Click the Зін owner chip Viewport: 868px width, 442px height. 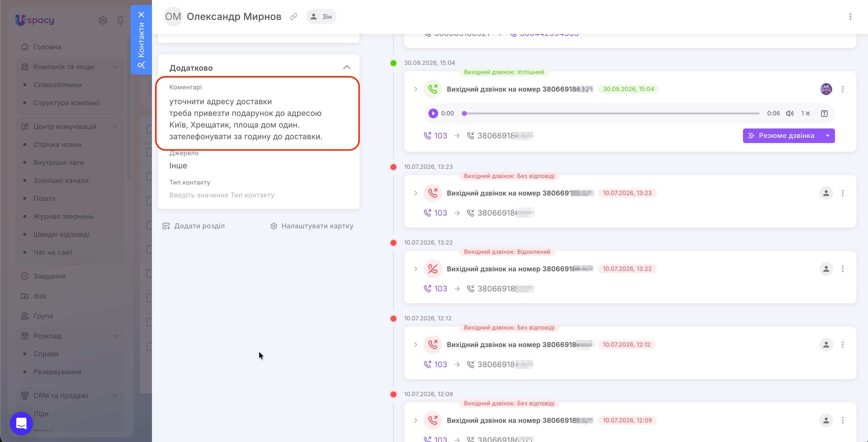321,17
